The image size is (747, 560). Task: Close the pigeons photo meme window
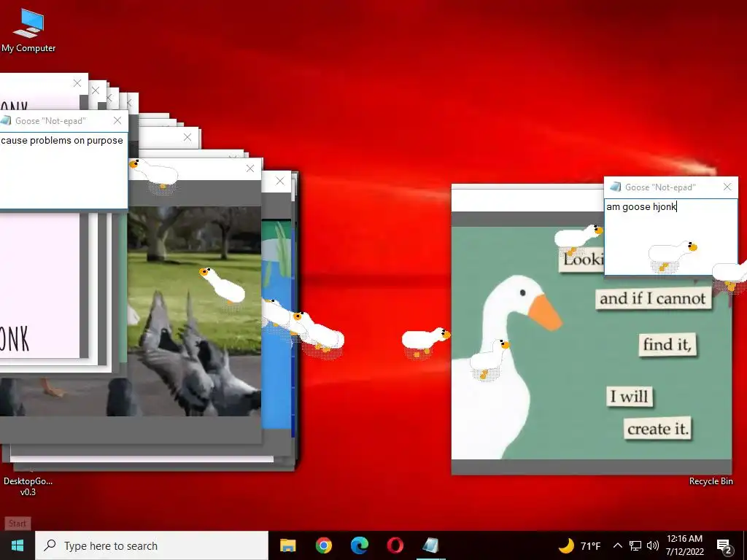(x=250, y=168)
